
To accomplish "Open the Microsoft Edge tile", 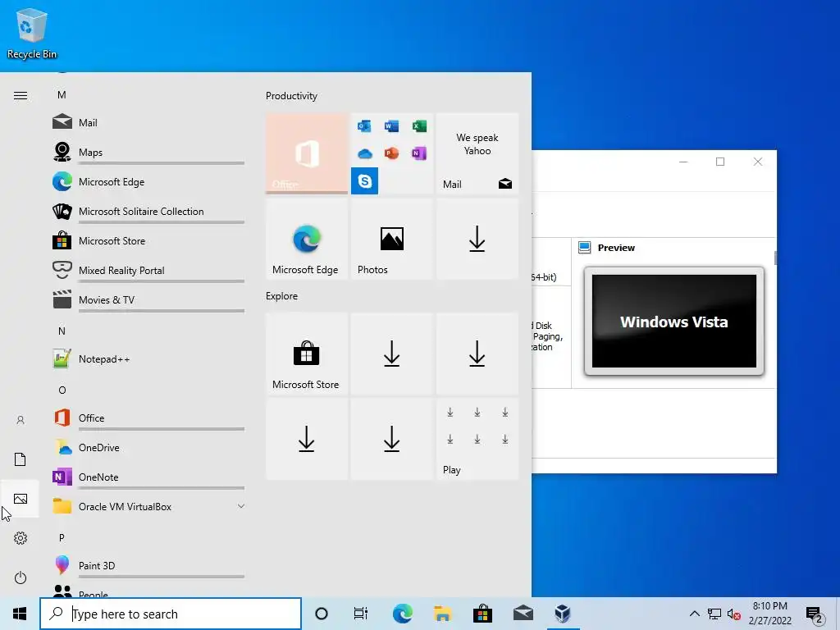I will point(307,239).
